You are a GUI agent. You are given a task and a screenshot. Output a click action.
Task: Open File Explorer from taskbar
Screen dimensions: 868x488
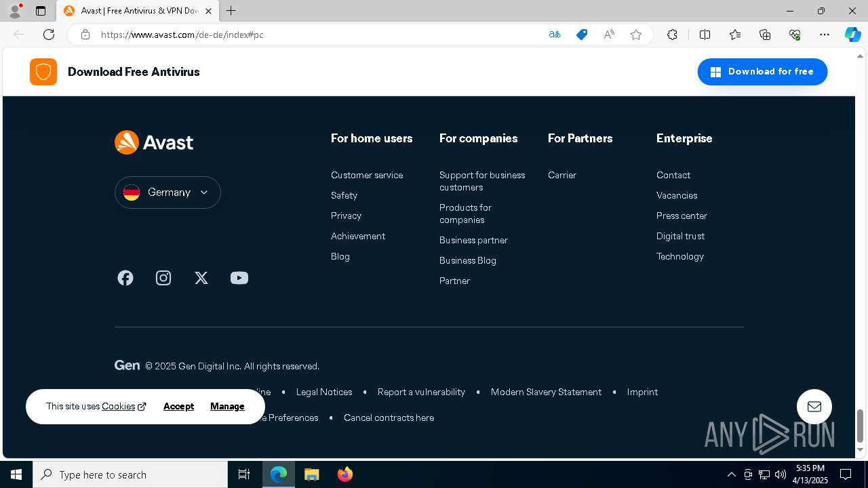point(311,474)
